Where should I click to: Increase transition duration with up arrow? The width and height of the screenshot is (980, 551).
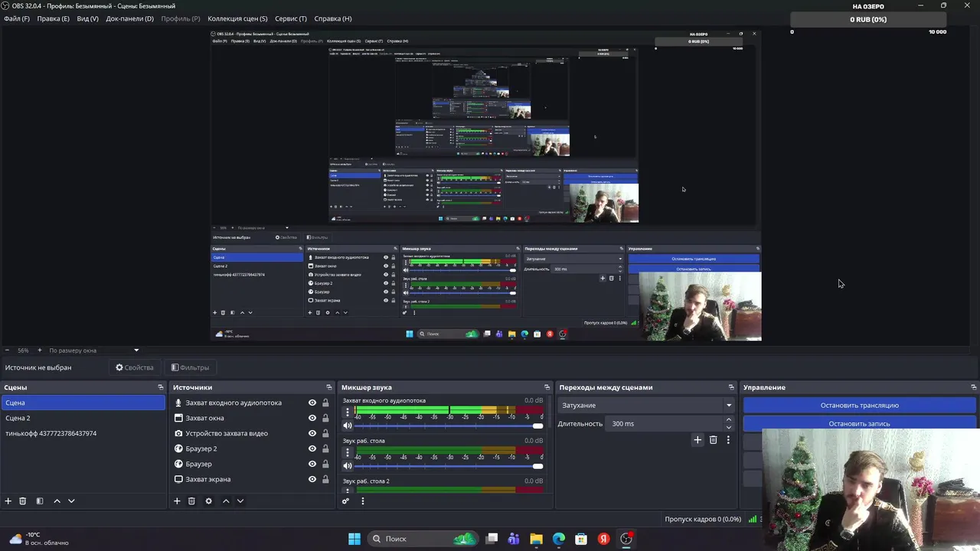728,420
